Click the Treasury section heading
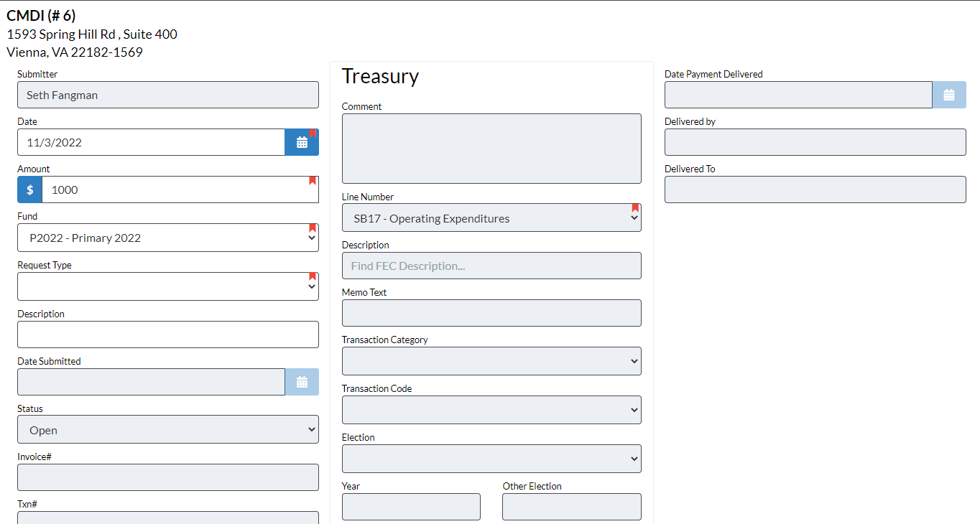Image resolution: width=980 pixels, height=524 pixels. point(380,76)
